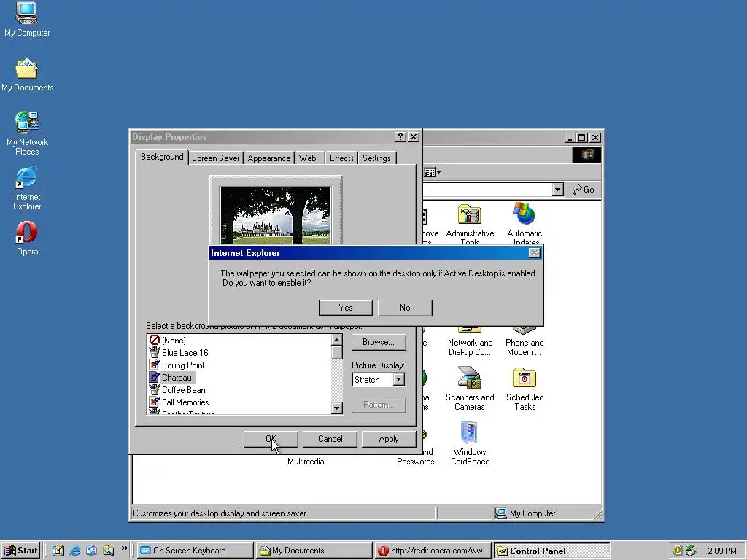The width and height of the screenshot is (747, 560).
Task: Switch to the Effects tab
Action: tap(341, 158)
